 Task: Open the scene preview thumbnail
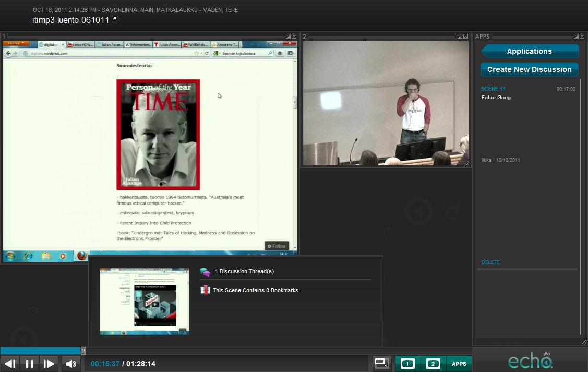pos(145,302)
